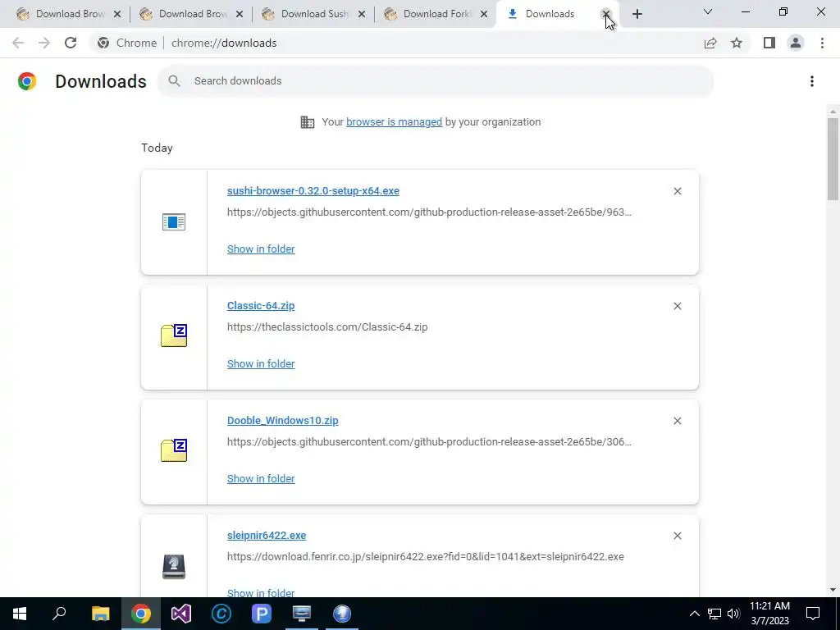This screenshot has width=840, height=630.
Task: Open sushi-browser-0.32.0-setup-x64.exe file link
Action: (313, 190)
